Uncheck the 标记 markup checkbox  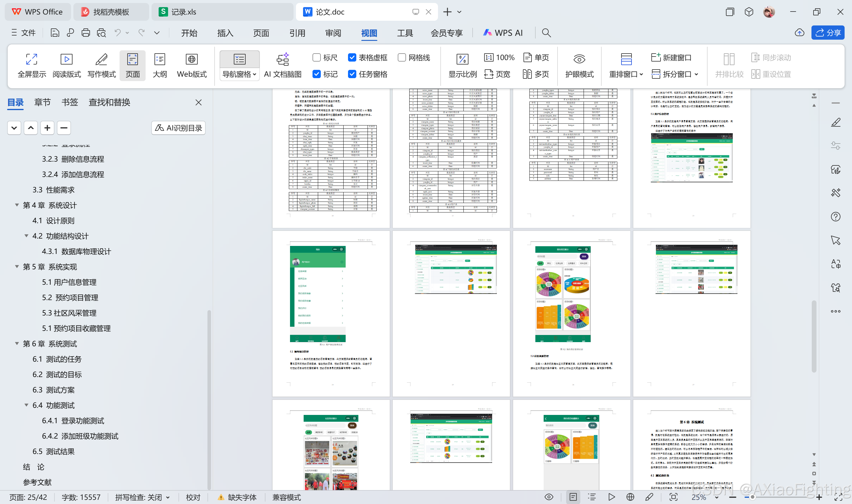(x=316, y=74)
